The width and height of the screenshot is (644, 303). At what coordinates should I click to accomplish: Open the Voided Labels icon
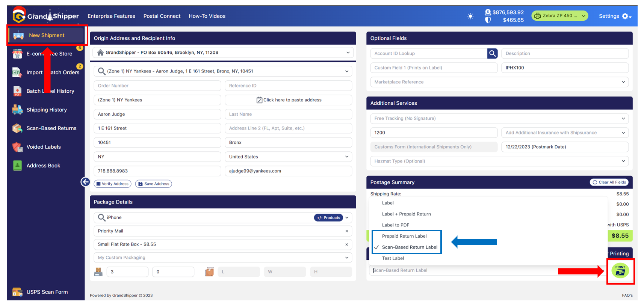point(17,147)
